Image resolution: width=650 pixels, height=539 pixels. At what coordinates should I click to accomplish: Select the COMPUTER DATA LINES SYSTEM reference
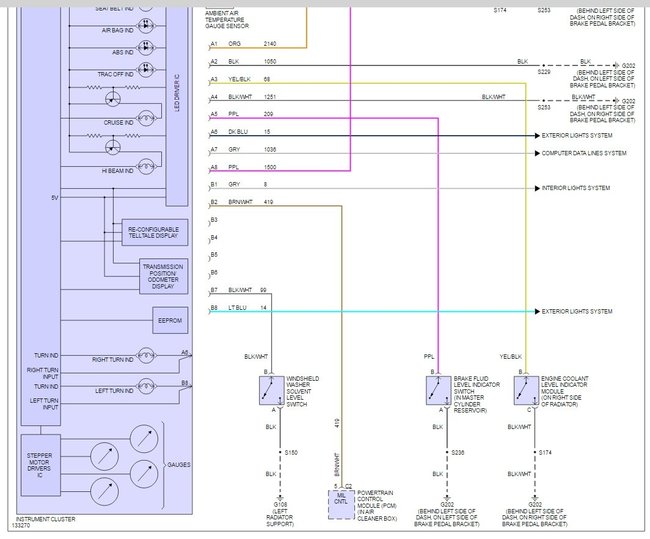584,153
